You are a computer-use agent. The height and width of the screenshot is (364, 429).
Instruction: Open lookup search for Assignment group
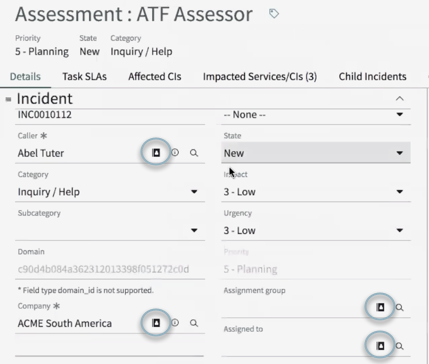399,307
